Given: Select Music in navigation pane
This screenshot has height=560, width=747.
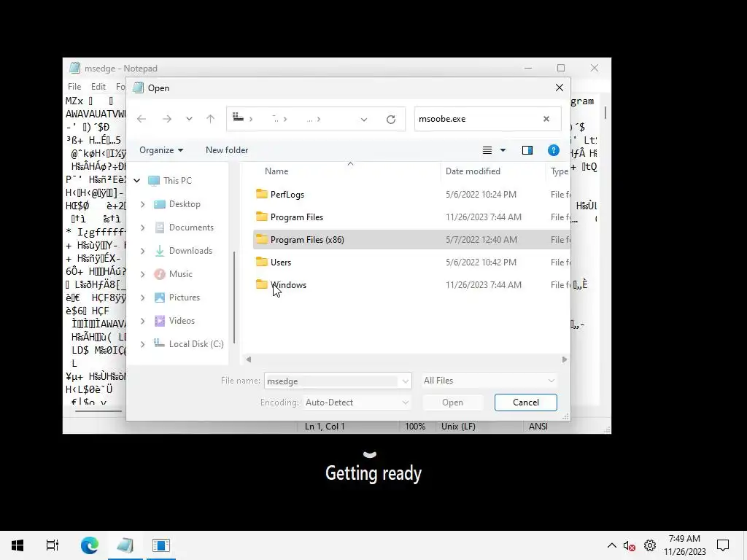Looking at the screenshot, I should click(181, 274).
